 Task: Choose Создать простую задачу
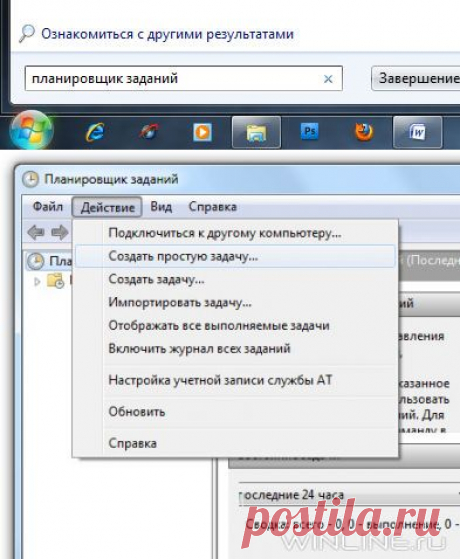coord(235,256)
